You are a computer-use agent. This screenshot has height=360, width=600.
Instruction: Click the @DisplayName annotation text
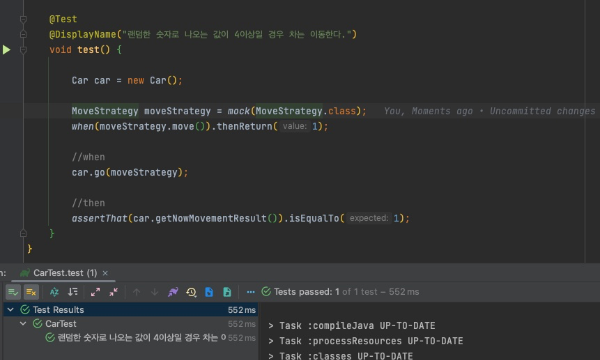click(82, 34)
